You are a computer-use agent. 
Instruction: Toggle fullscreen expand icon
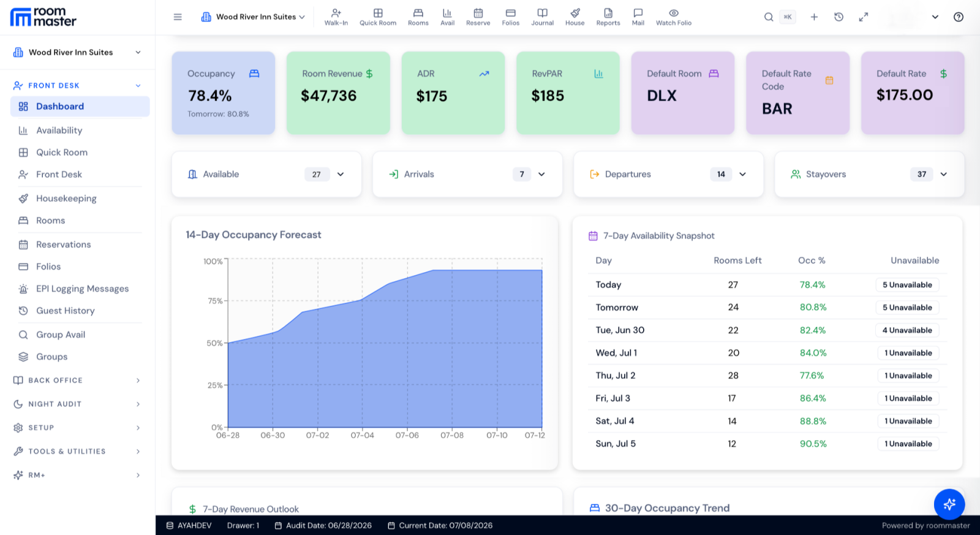pos(863,17)
